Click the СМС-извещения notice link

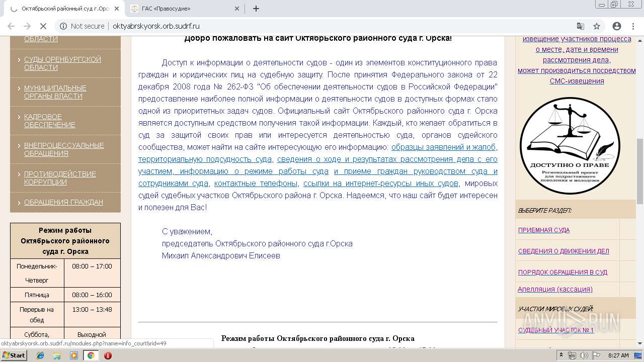[577, 81]
